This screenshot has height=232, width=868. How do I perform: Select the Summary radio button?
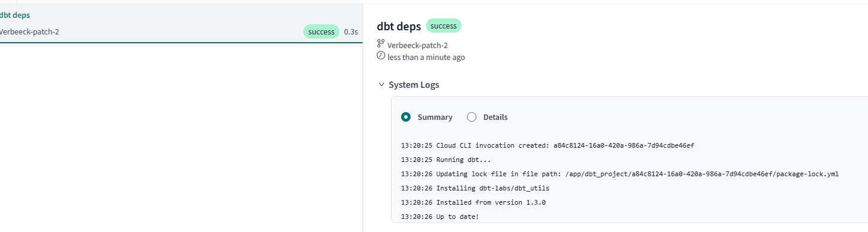[x=406, y=117]
